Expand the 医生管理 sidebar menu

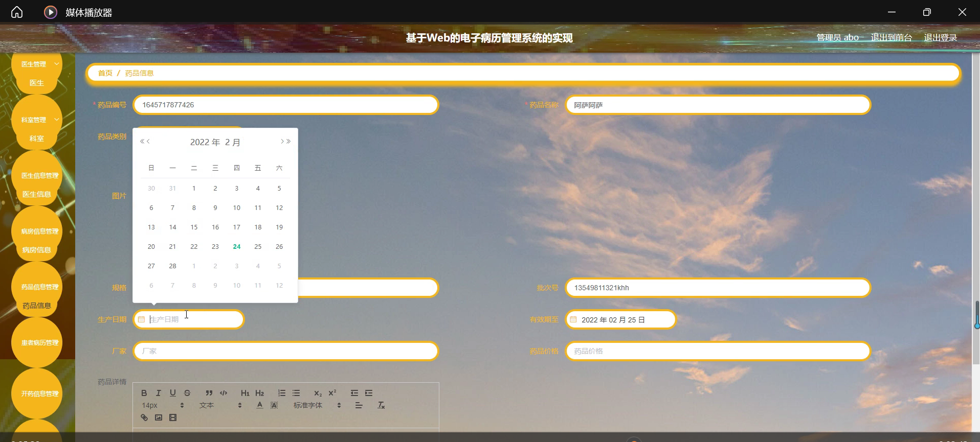point(37,64)
